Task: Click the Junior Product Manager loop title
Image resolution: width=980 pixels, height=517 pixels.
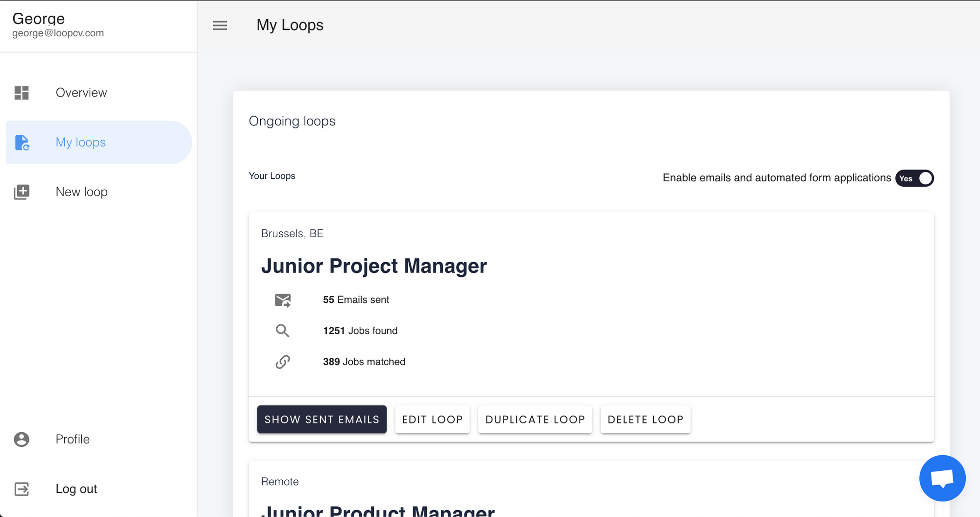Action: pyautogui.click(x=378, y=511)
